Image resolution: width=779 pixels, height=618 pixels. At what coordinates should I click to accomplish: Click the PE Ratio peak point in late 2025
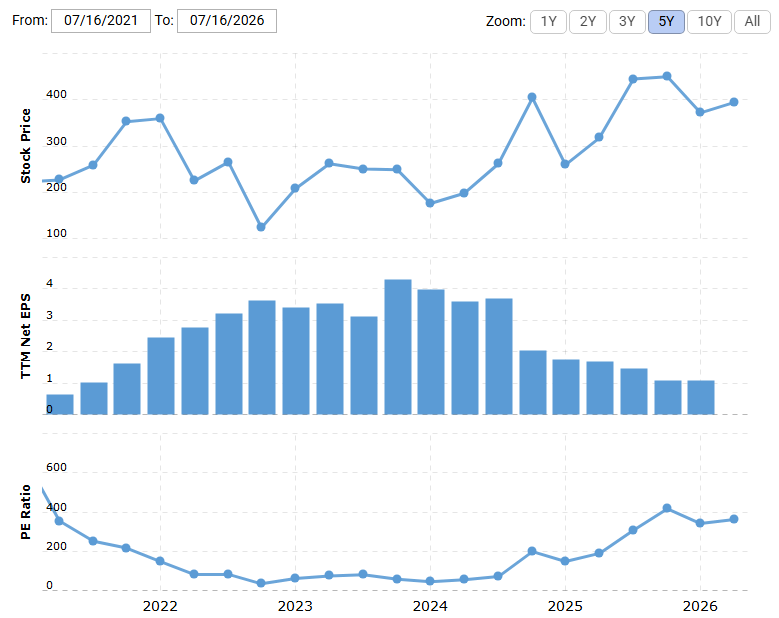(x=667, y=508)
